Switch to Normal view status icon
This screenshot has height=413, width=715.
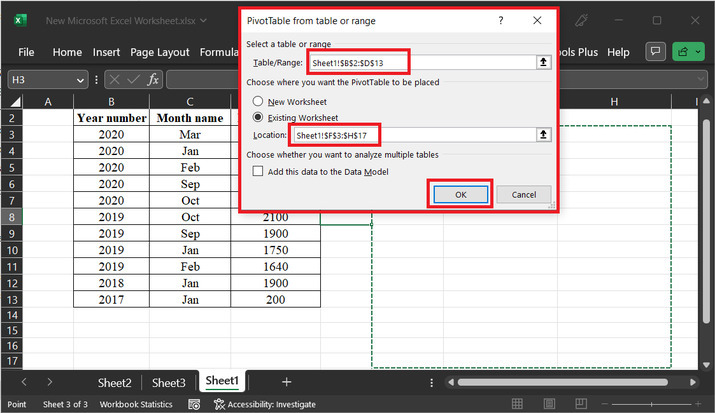517,404
